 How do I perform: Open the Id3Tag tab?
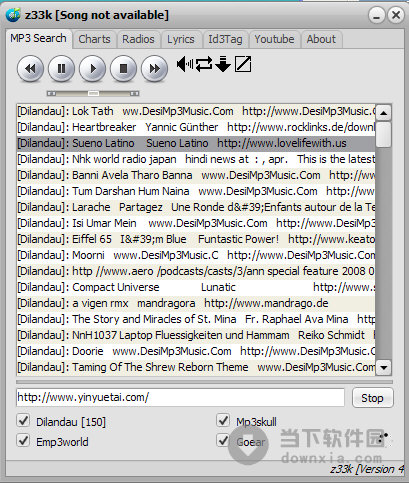pyautogui.click(x=225, y=39)
